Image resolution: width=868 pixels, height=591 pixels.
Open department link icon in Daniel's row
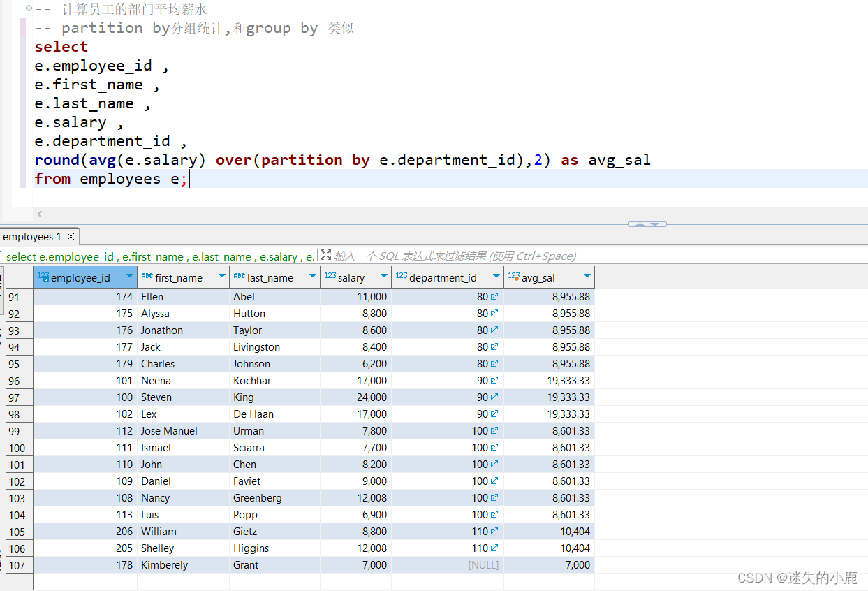tap(494, 481)
